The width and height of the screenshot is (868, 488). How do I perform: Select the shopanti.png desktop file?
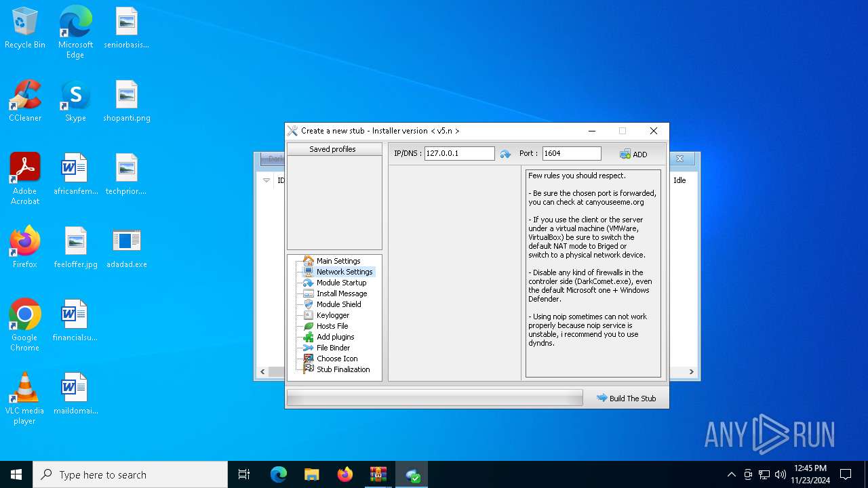[x=127, y=101]
